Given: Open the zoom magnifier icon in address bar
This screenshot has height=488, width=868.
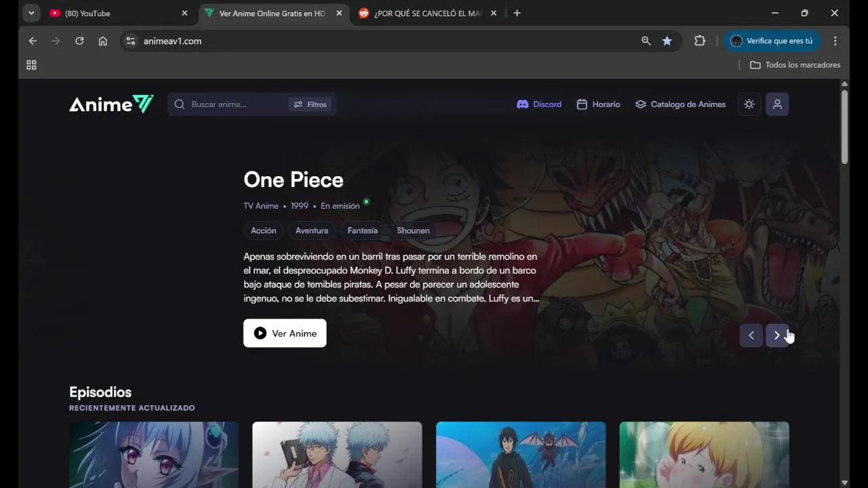Looking at the screenshot, I should [x=646, y=41].
